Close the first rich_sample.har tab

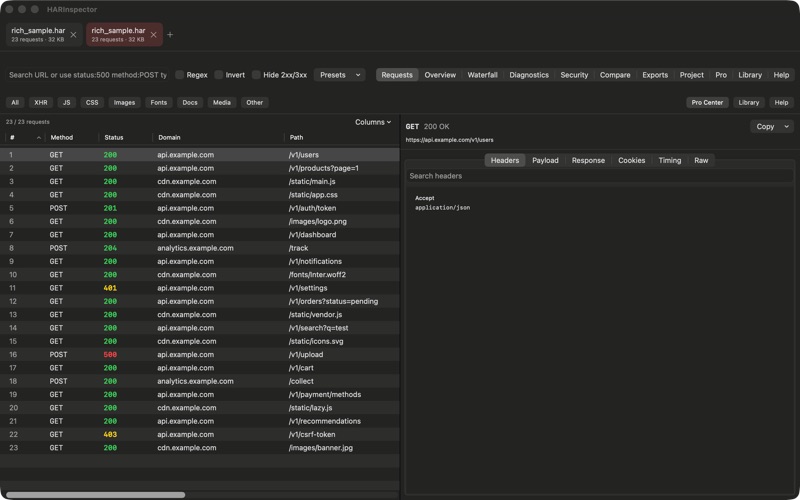click(73, 35)
